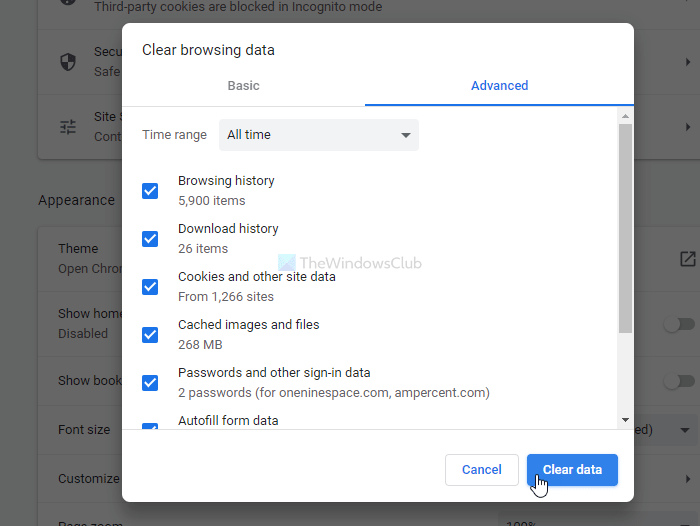Click scrollbar up arrow in dialog
The width and height of the screenshot is (700, 526).
(x=625, y=116)
